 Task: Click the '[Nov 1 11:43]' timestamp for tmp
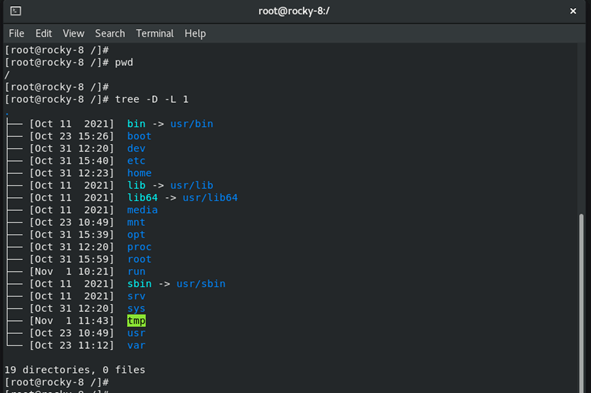[72, 321]
